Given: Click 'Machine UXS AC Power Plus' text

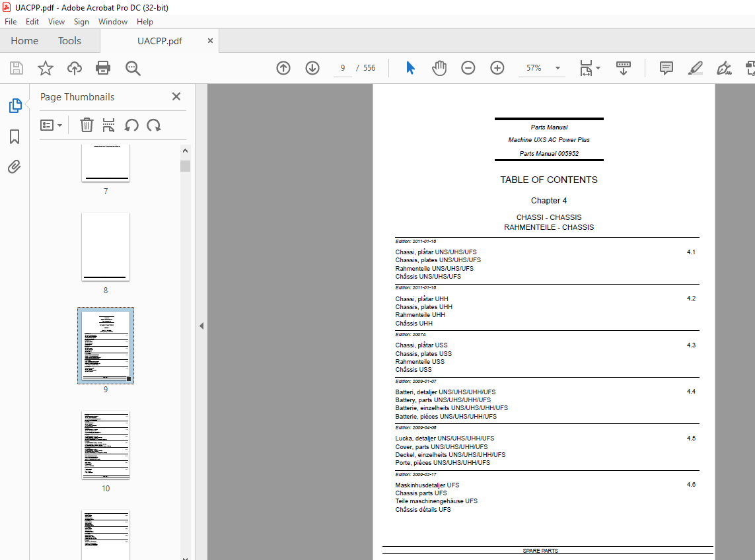Looking at the screenshot, I should point(549,139).
